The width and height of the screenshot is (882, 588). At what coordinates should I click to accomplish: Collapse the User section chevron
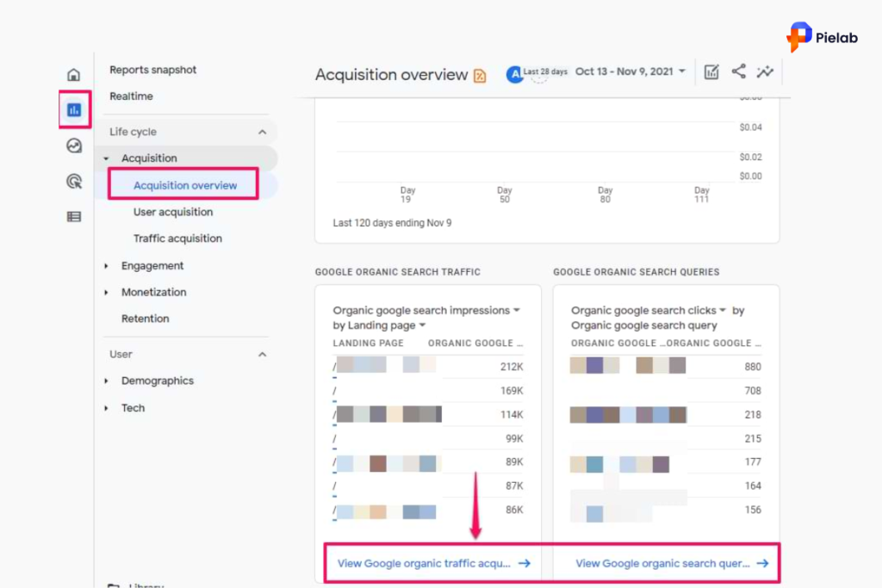[262, 354]
